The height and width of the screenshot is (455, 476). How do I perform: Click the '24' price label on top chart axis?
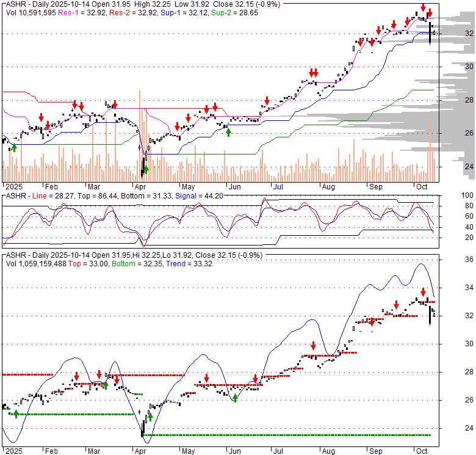[x=469, y=167]
